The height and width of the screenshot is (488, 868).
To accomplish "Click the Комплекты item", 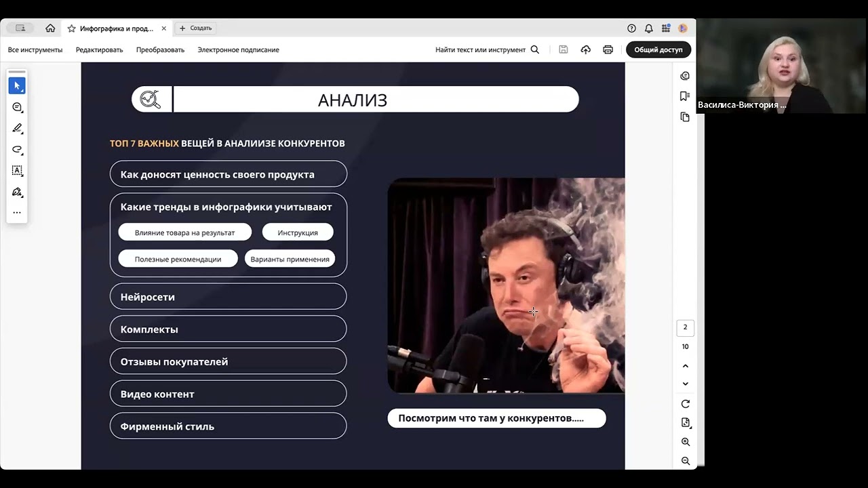I will [228, 329].
